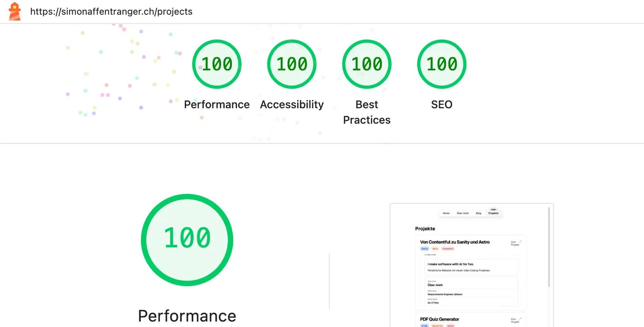Click the Gemini 2.0 tag on quiz card
This screenshot has width=644, height=327.
(437, 326)
